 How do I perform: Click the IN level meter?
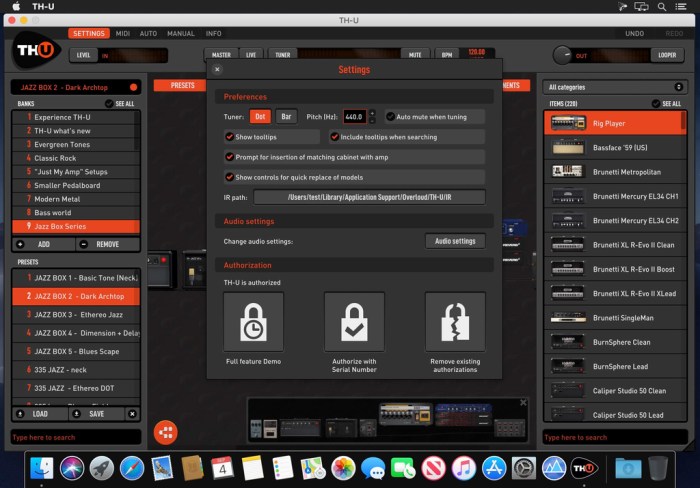tap(133, 55)
